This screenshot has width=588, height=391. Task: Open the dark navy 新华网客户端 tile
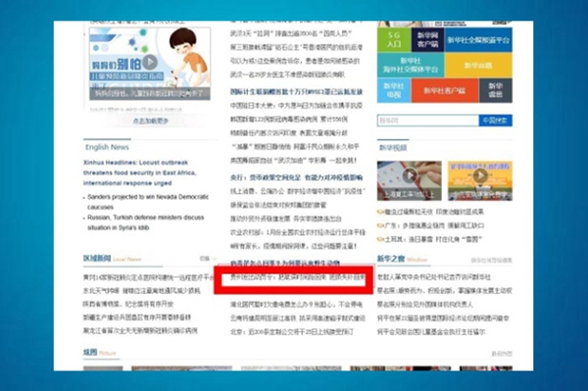coord(427,40)
